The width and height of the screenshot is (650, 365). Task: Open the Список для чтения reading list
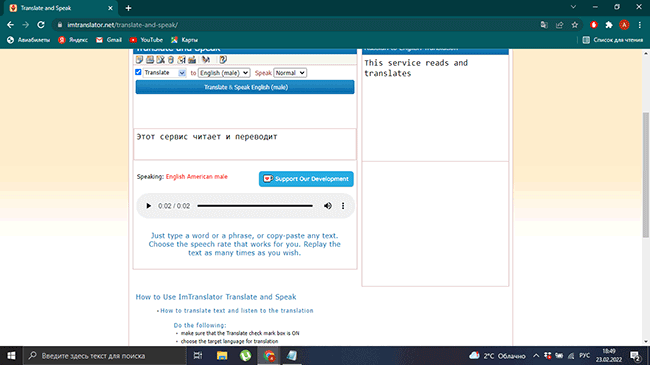(613, 40)
